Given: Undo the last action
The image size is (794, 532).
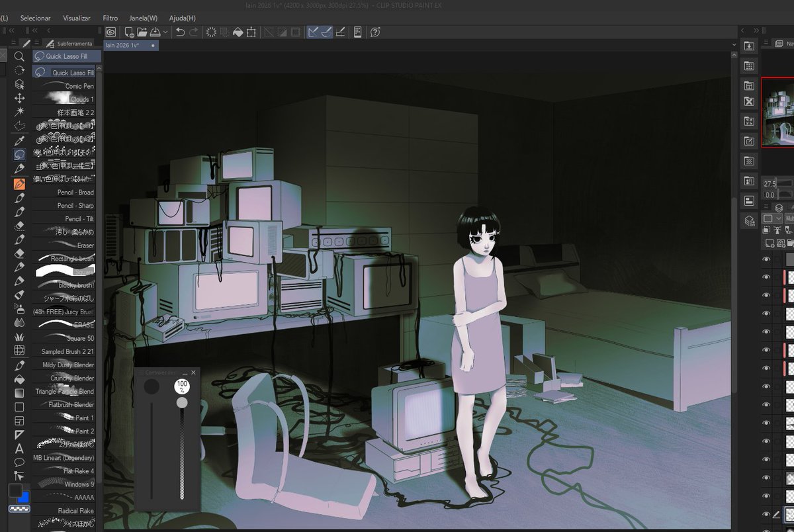Looking at the screenshot, I should pos(180,32).
